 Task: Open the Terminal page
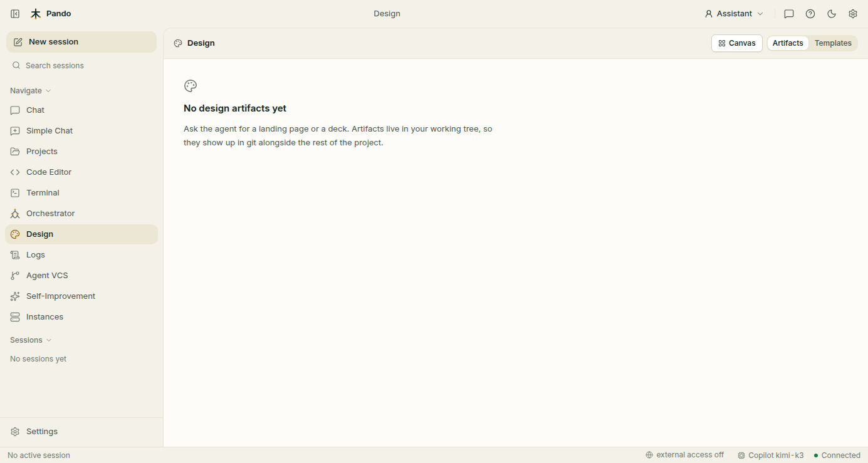pos(81,193)
